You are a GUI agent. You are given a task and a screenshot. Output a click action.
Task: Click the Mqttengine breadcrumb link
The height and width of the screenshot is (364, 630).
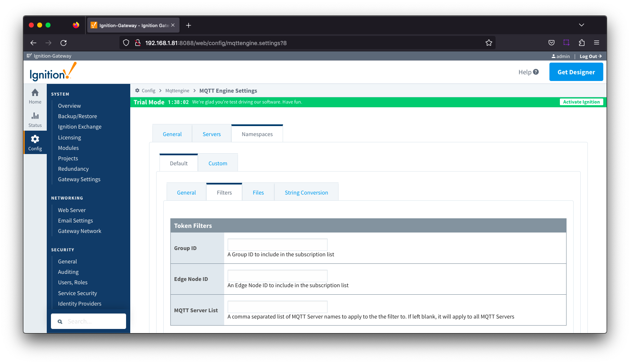(177, 91)
